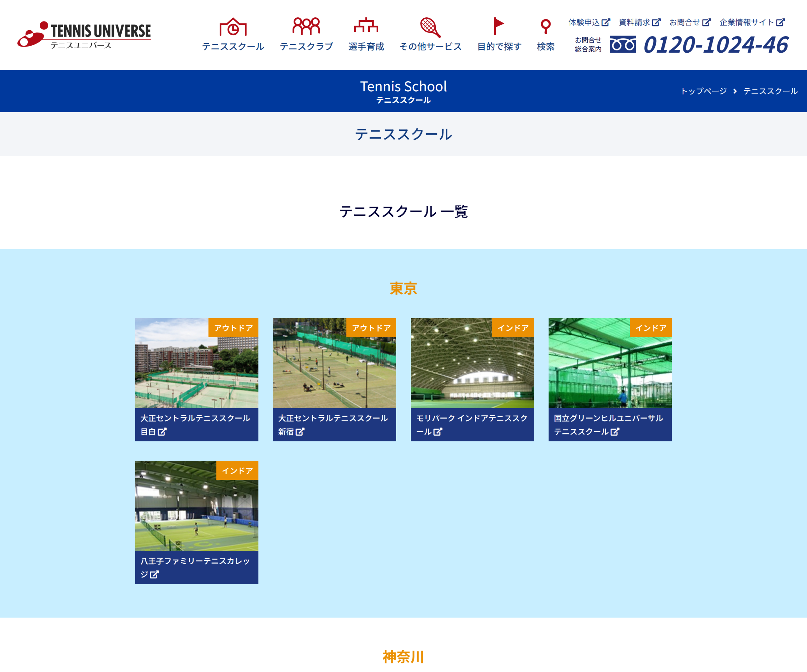Screen dimensions: 807x672
Task: Visit the 企業情報サイト link
Action: pos(752,22)
